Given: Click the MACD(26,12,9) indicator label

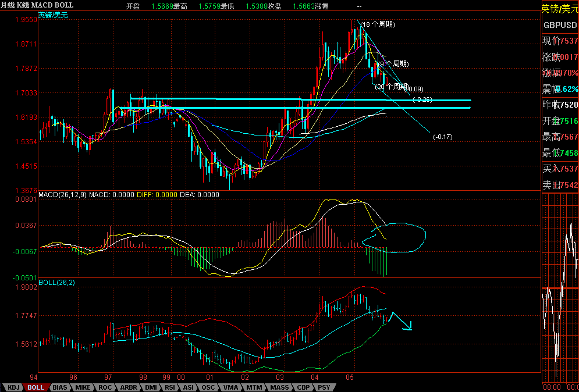Looking at the screenshot, I should click(x=63, y=194).
